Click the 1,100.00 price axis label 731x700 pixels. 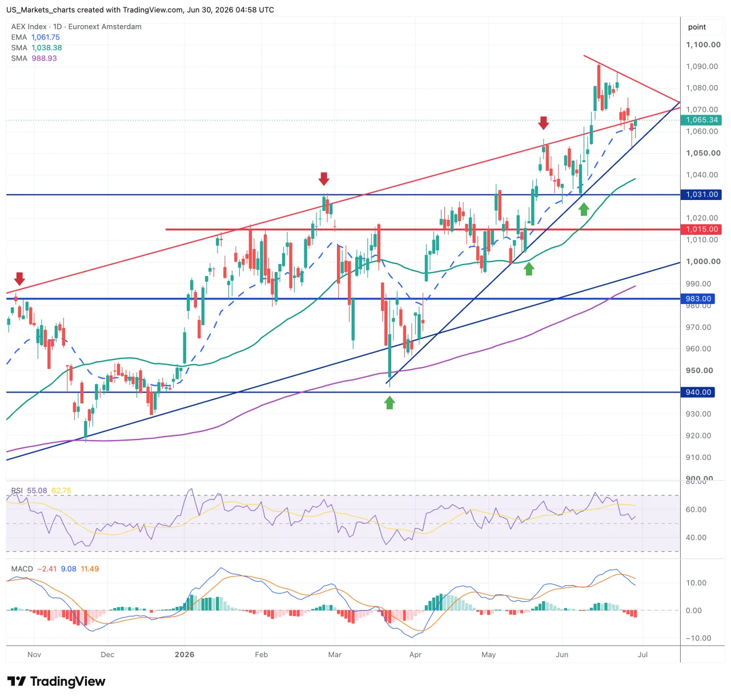coord(704,45)
